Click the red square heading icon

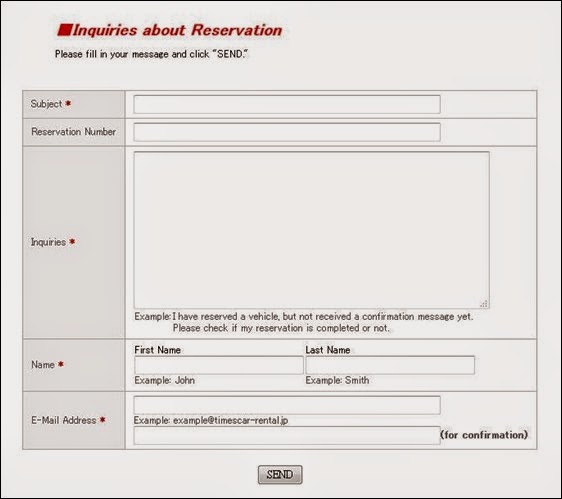(65, 30)
